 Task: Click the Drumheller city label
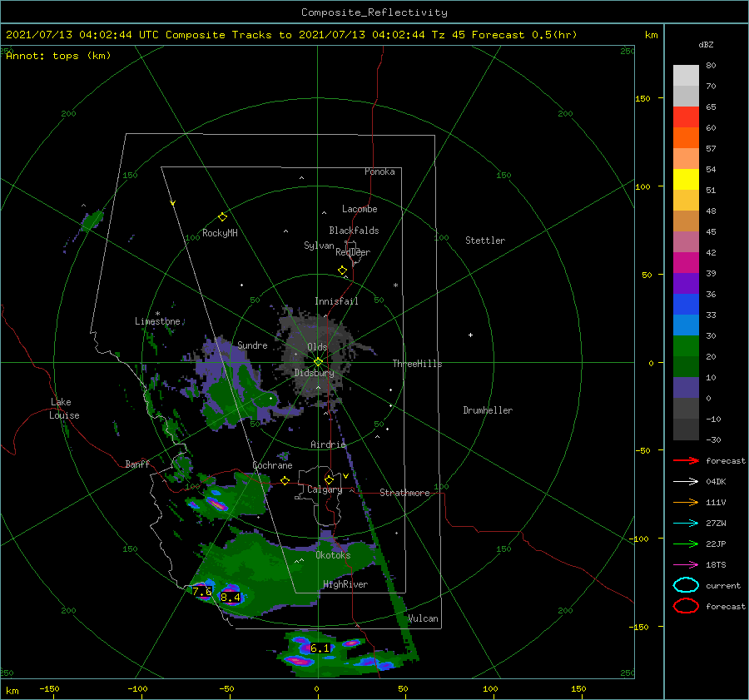coord(488,410)
